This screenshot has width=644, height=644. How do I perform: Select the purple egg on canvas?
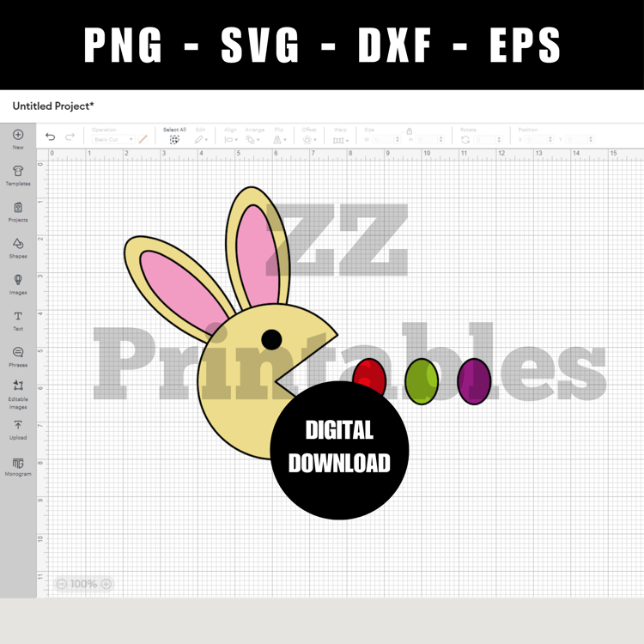coord(474,381)
